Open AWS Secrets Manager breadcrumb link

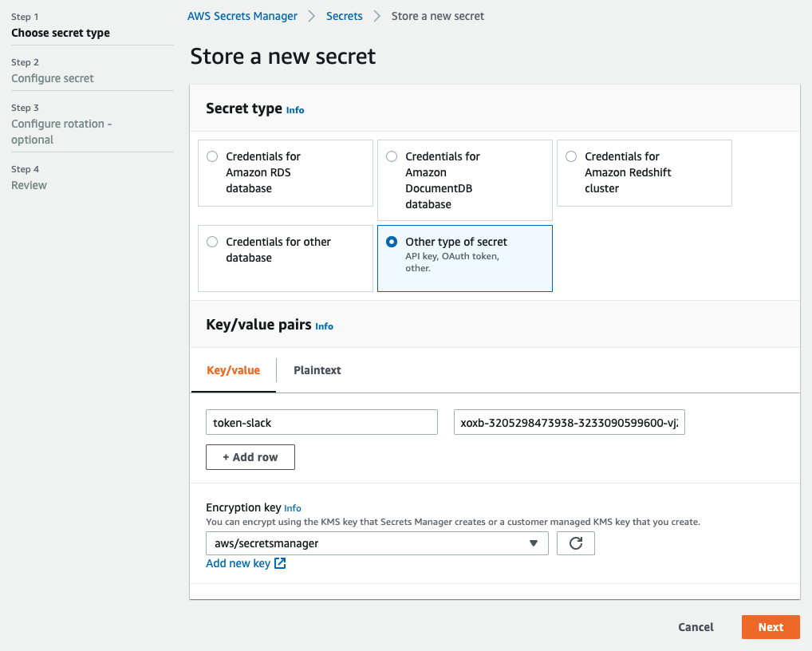(x=242, y=15)
